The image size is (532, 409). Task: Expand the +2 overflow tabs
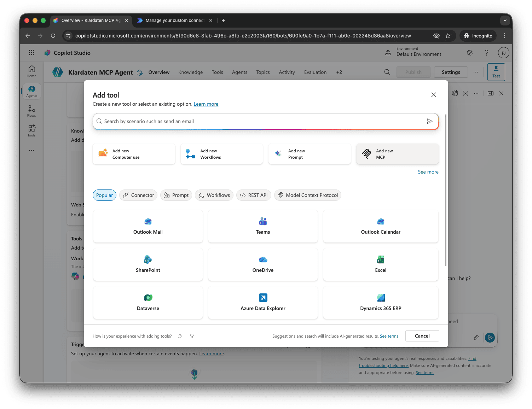click(x=339, y=72)
